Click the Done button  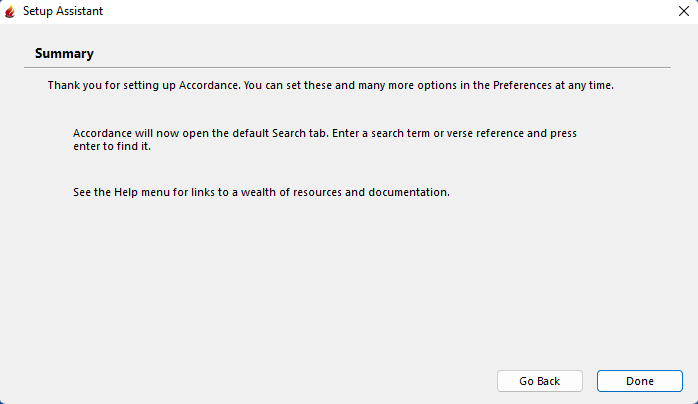[x=639, y=381]
